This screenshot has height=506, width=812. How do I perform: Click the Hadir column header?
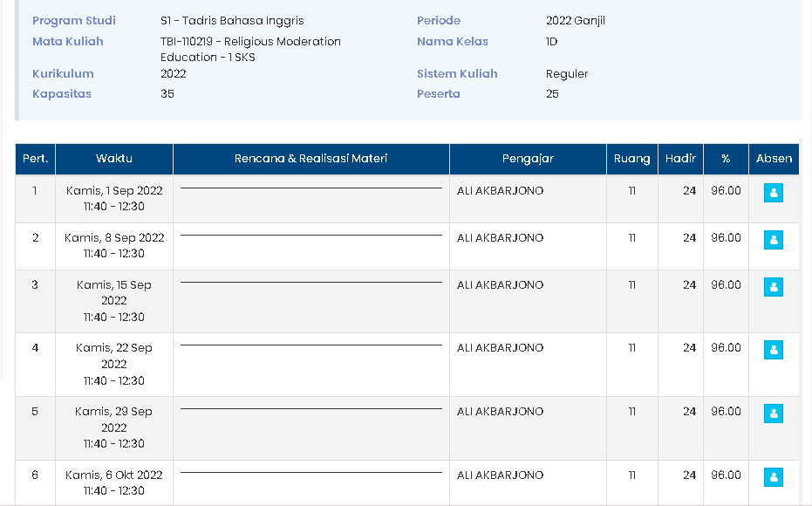click(x=680, y=159)
